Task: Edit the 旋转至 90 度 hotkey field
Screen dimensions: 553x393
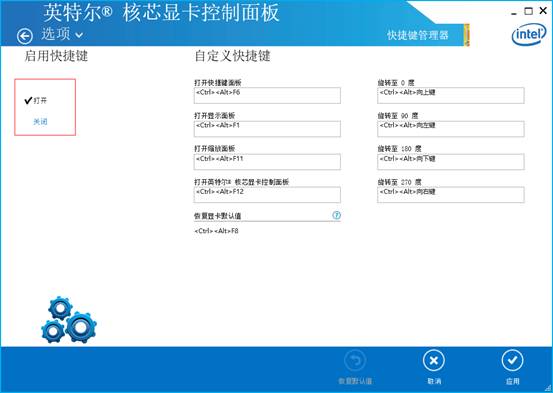Action: [x=451, y=129]
